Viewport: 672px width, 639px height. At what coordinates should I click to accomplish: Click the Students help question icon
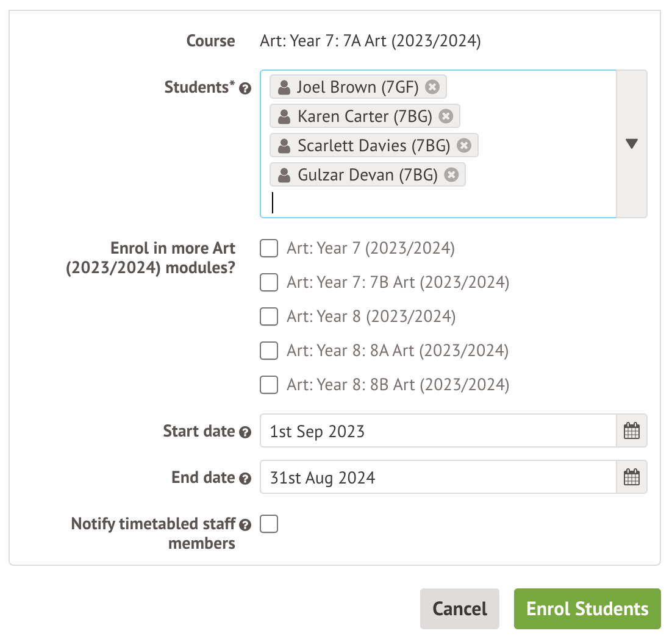245,88
